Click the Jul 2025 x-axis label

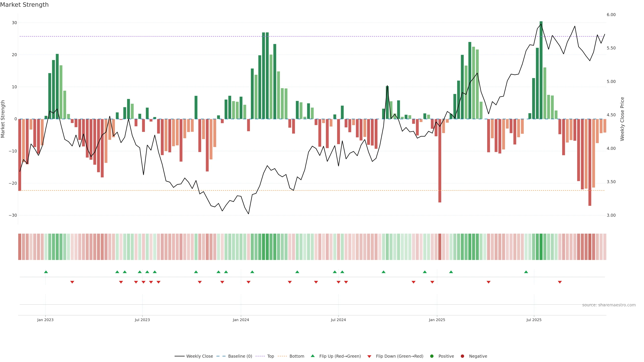pyautogui.click(x=534, y=320)
